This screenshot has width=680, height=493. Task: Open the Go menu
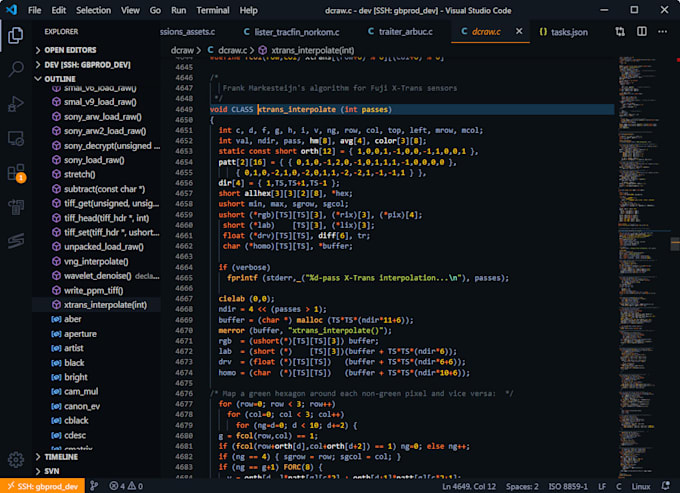click(x=155, y=10)
